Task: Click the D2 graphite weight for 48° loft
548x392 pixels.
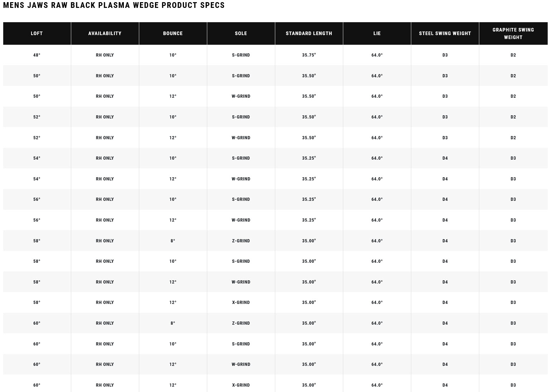Action: 513,55
